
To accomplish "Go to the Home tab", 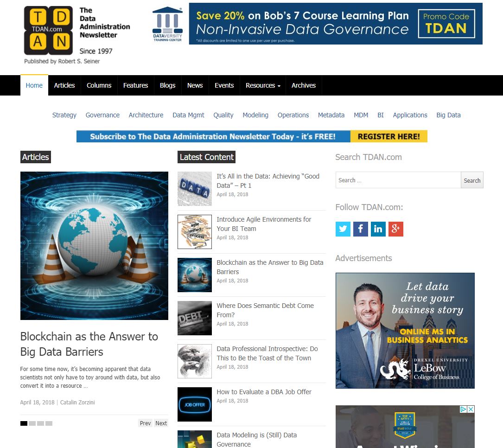I will click(x=34, y=85).
